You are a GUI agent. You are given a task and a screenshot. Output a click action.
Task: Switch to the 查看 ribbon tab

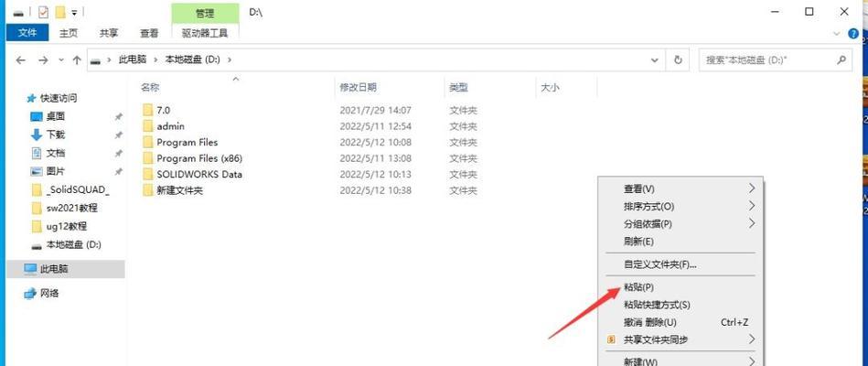coord(149,33)
